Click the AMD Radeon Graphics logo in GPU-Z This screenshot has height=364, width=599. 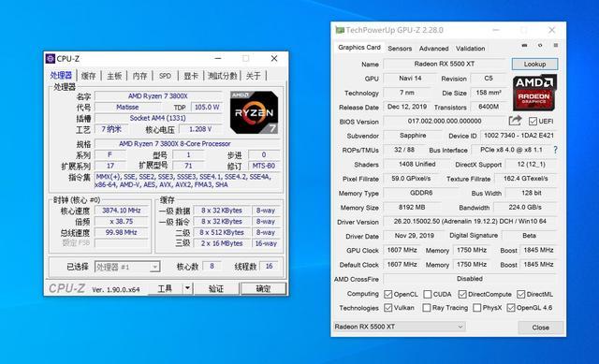[534, 92]
